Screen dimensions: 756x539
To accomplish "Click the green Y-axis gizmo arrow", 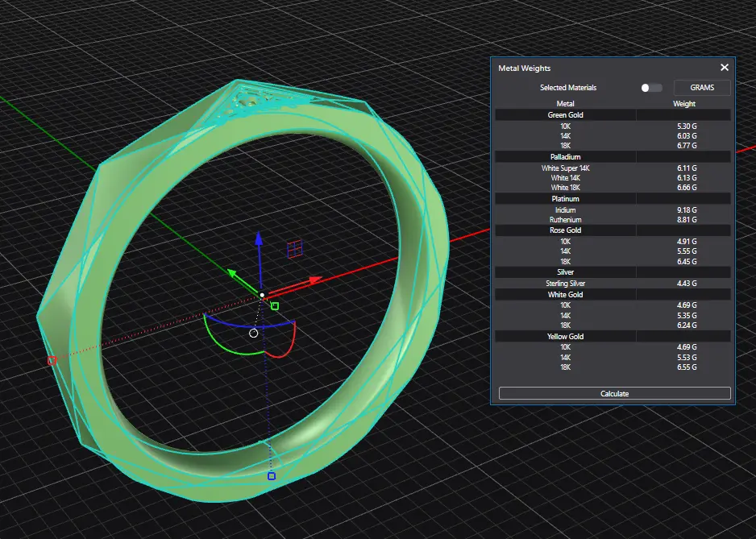I will 233,274.
